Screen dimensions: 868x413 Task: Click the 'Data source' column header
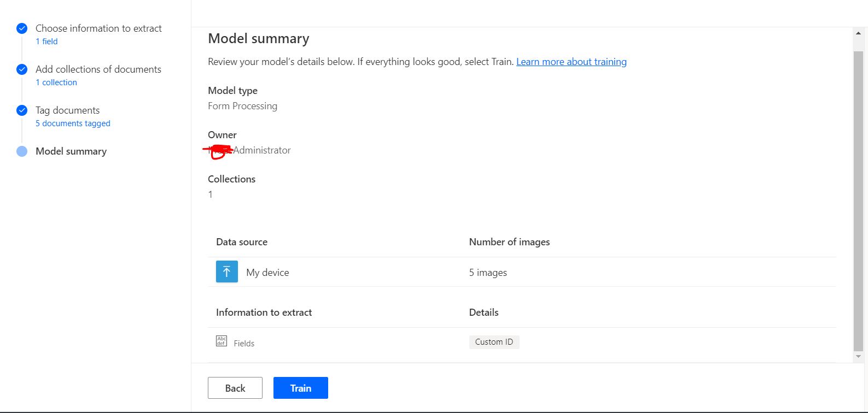(242, 242)
